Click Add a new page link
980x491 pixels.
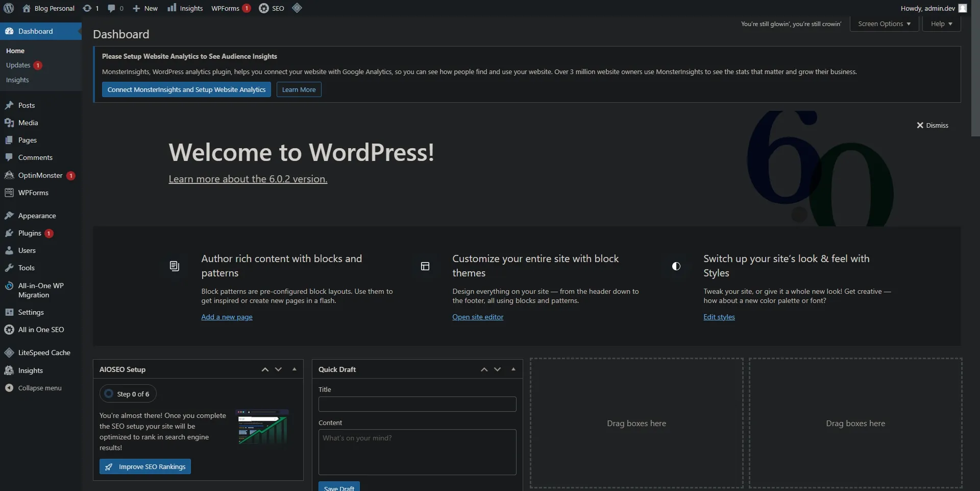point(227,317)
